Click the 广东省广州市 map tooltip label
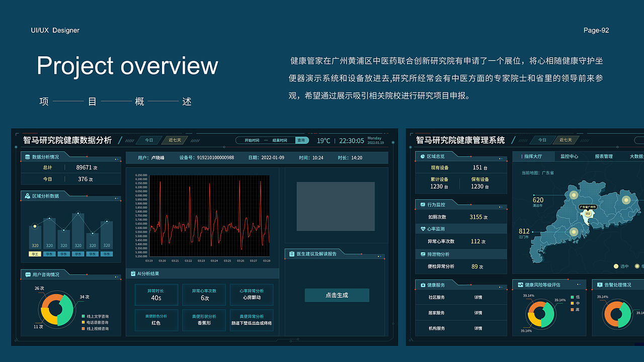644x362 pixels. [x=587, y=207]
